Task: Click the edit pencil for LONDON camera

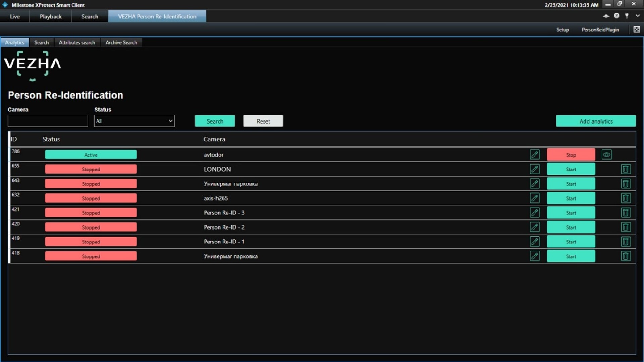Action: point(535,169)
